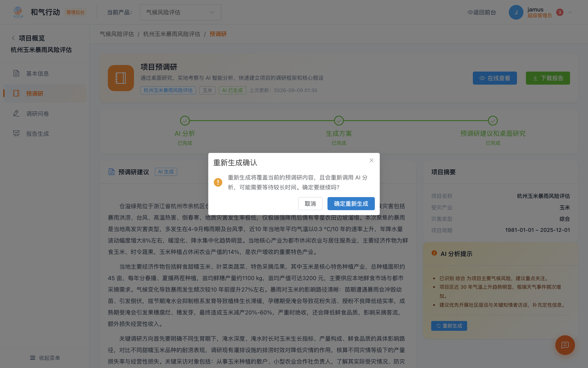Click the 预调研 notebook sidebar icon
This screenshot has height=368, width=588.
pyautogui.click(x=16, y=93)
